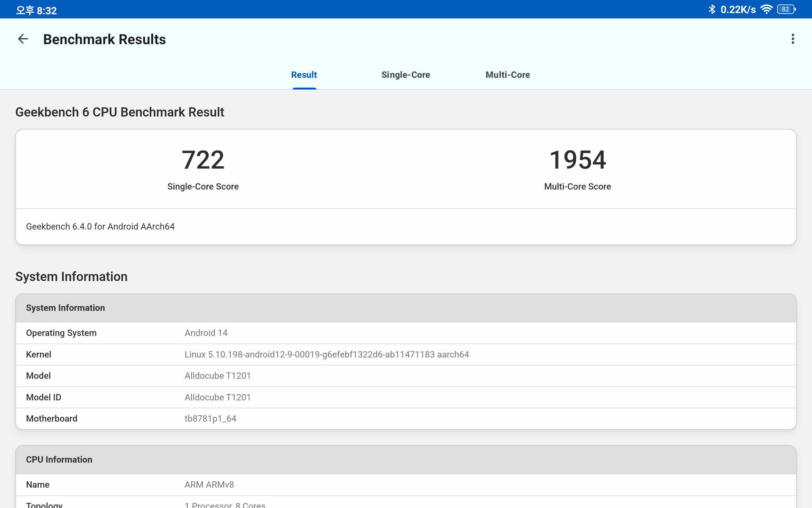This screenshot has height=508, width=812.
Task: Go back with the arrow icon
Action: 23,39
